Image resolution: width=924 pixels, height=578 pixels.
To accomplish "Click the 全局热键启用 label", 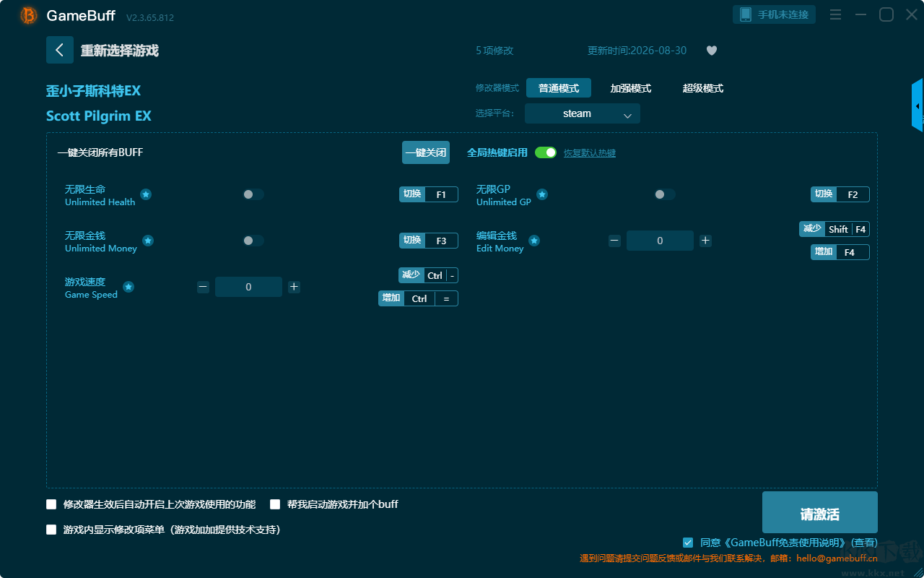I will pos(497,152).
